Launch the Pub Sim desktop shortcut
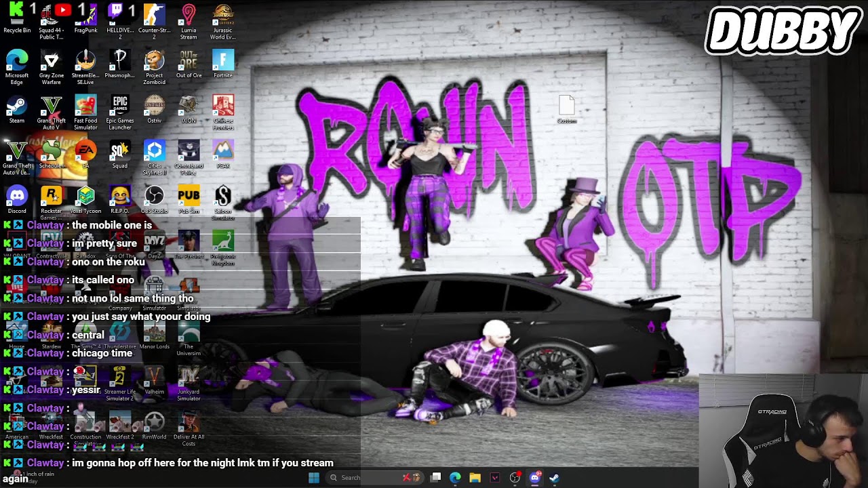Viewport: 868px width, 488px height. click(189, 200)
